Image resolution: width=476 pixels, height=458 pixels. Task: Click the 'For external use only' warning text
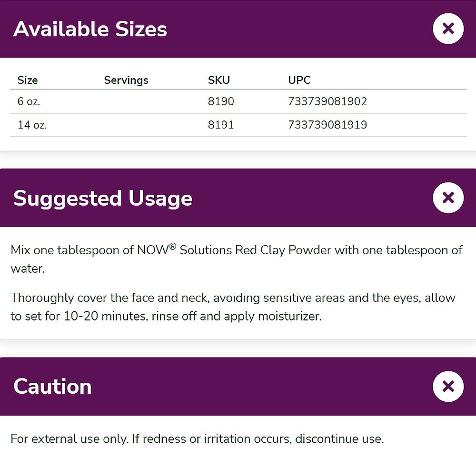click(x=197, y=438)
